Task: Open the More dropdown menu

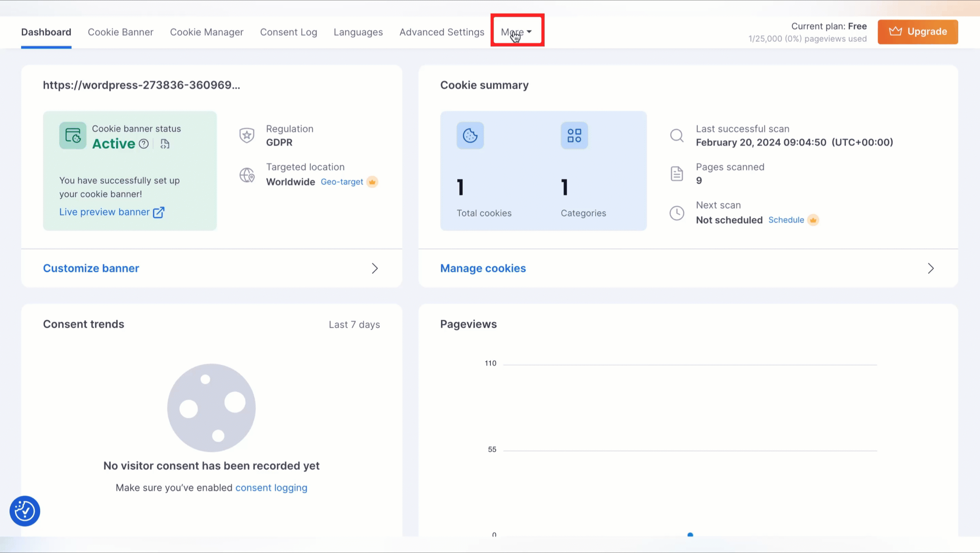Action: coord(516,32)
